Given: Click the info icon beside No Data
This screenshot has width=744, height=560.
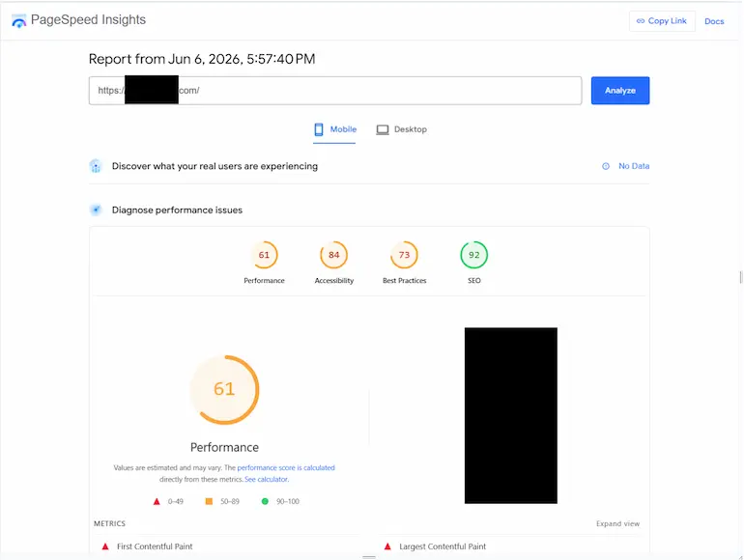Looking at the screenshot, I should click(x=606, y=166).
